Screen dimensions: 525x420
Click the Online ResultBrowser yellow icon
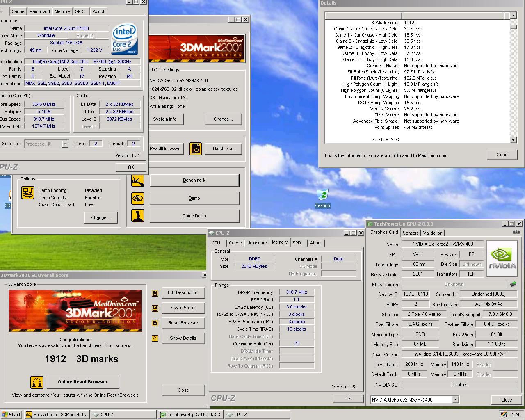(x=37, y=382)
